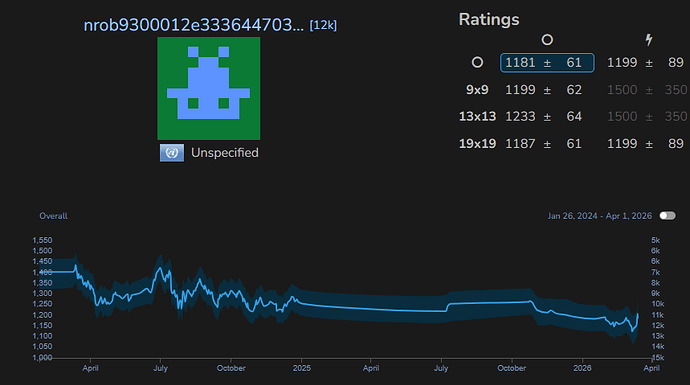Select the overall blitz rating 1199 ± 89
Image resolution: width=690 pixels, height=385 pixels.
(645, 62)
